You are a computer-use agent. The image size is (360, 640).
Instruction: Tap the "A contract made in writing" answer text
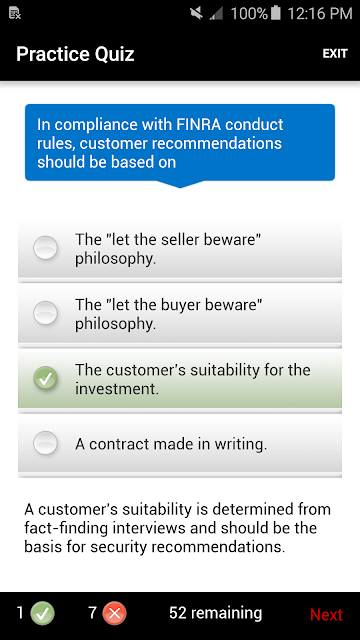[x=171, y=444]
